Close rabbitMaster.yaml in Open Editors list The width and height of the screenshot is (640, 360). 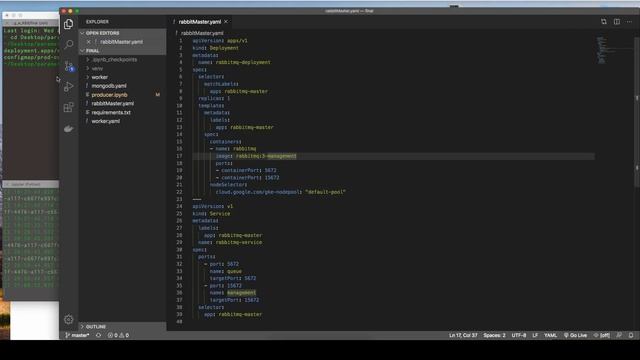pos(89,42)
